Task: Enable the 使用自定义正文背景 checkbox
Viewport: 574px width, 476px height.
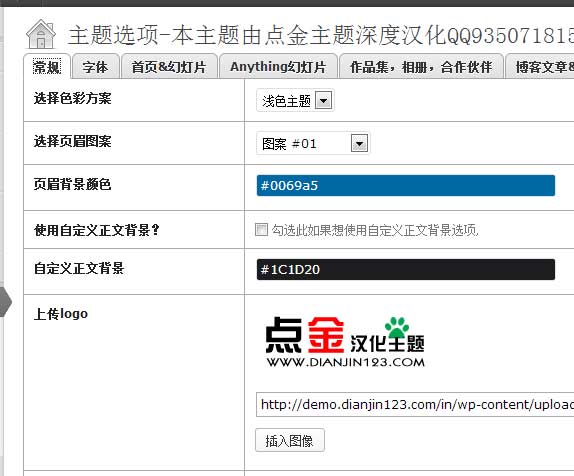Action: coord(261,230)
